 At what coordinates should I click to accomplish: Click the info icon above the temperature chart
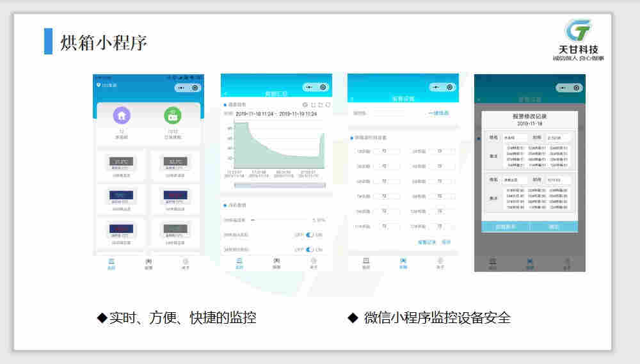(305, 105)
